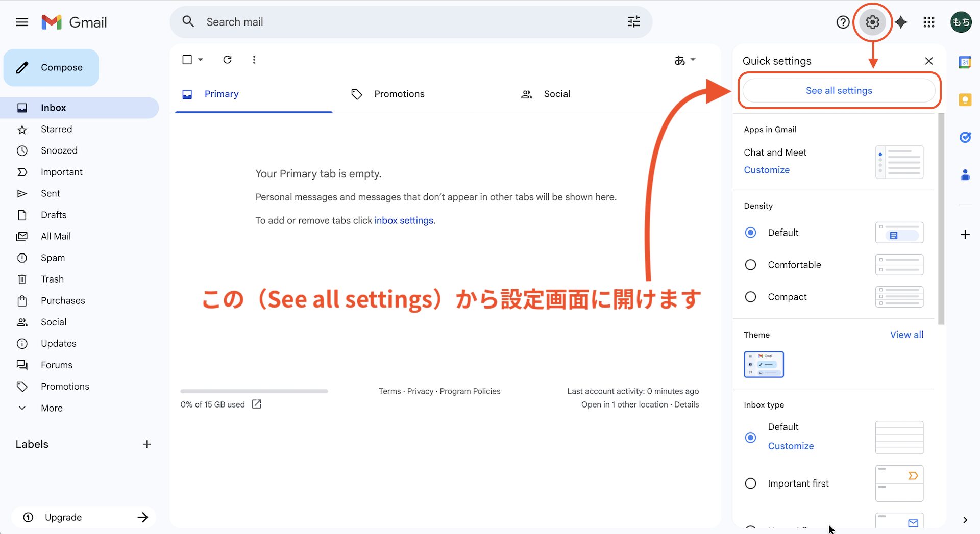Viewport: 980px width, 534px height.
Task: Open the select-all checkbox dropdown arrow
Action: (x=200, y=60)
